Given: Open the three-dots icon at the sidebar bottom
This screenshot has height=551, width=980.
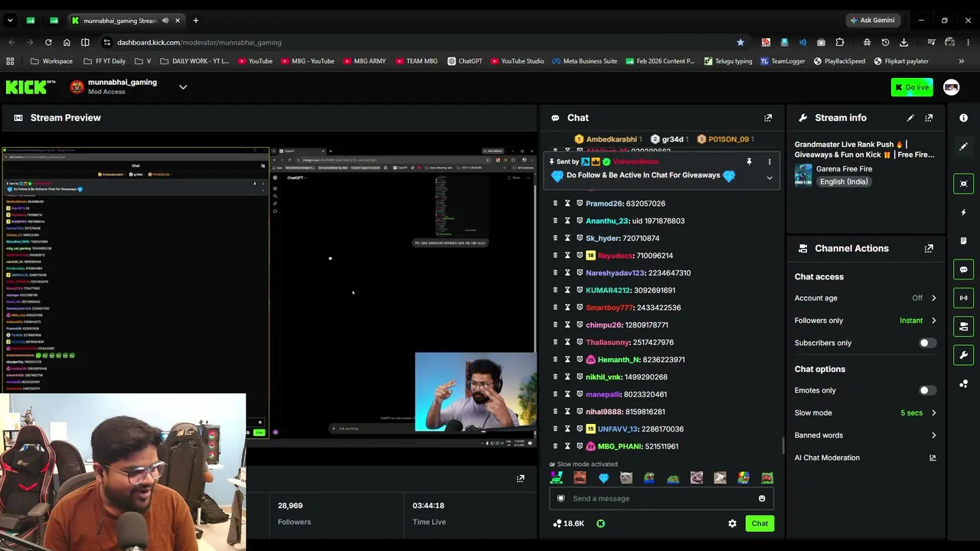Looking at the screenshot, I should pos(964,384).
